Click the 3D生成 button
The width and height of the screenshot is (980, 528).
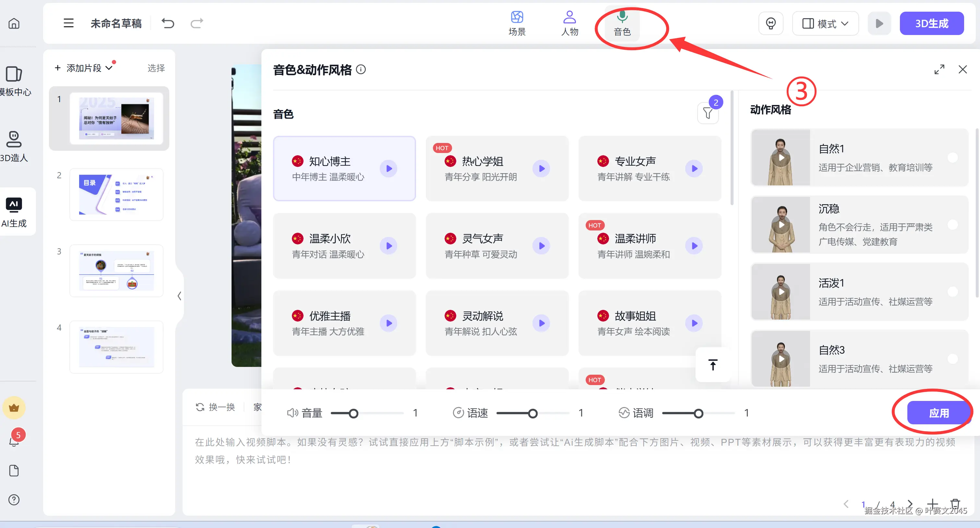pyautogui.click(x=931, y=24)
